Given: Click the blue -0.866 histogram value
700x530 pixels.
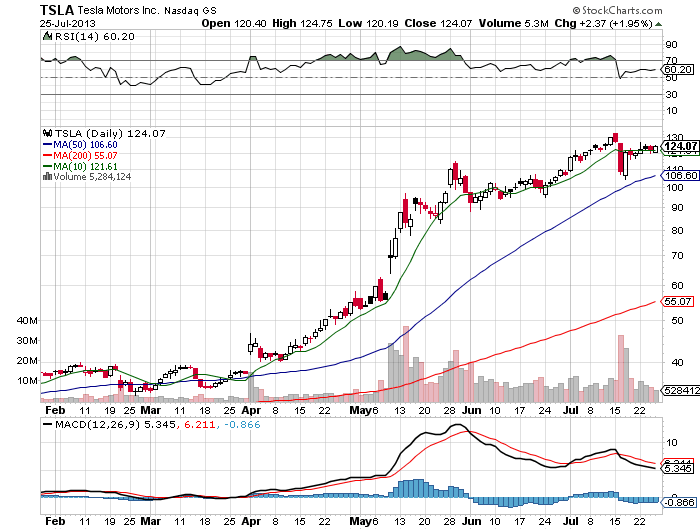Looking at the screenshot, I should pyautogui.click(x=242, y=424).
